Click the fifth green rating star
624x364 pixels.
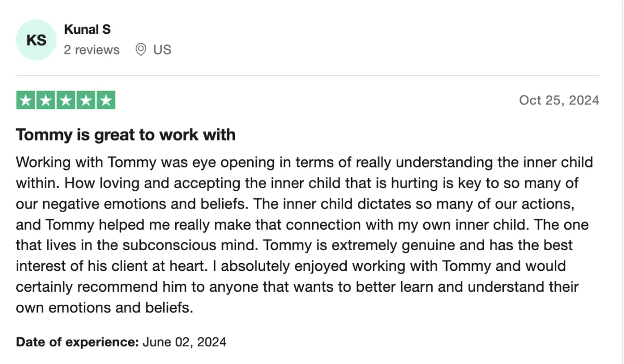106,100
